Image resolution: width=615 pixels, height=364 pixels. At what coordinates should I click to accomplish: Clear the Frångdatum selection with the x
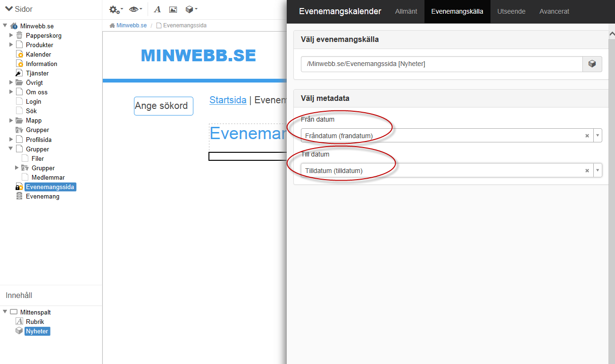point(587,136)
